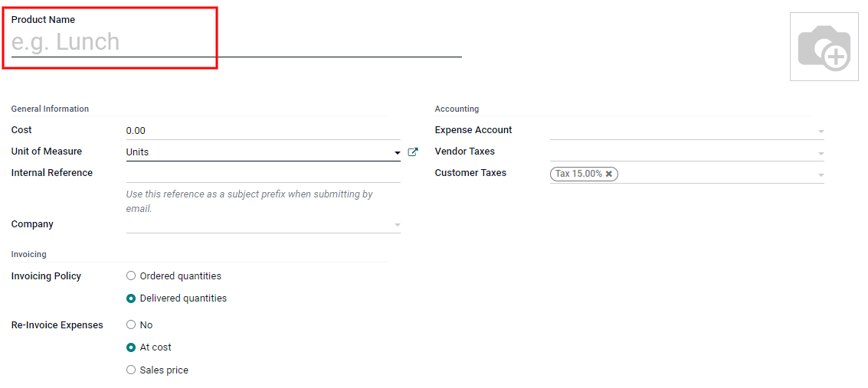Image resolution: width=868 pixels, height=388 pixels.
Task: Remove the Tax 15.00% tag
Action: 609,174
